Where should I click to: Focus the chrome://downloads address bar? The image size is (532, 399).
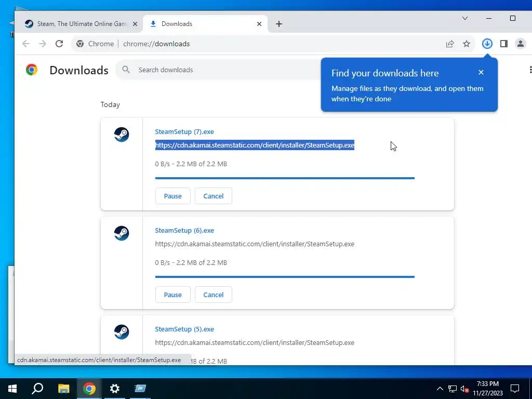click(x=156, y=44)
